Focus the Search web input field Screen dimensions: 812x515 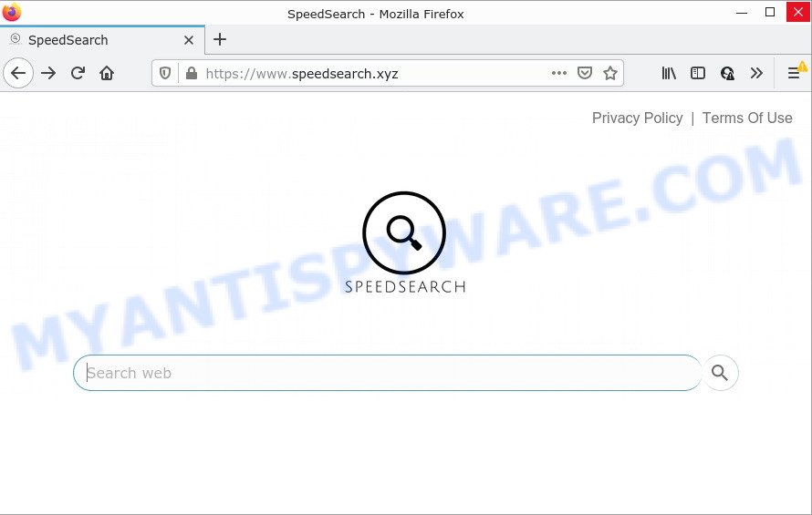point(388,373)
